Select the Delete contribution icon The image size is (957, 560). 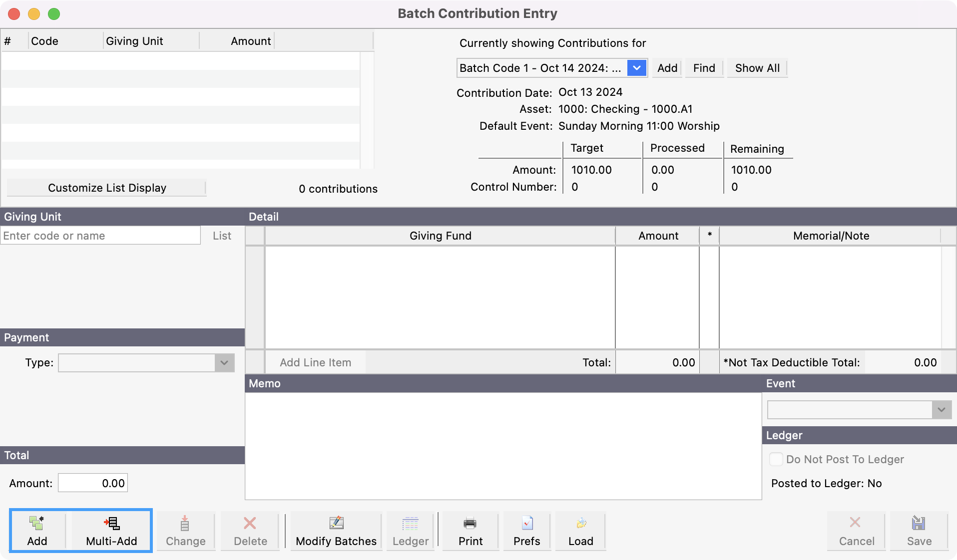tap(249, 531)
